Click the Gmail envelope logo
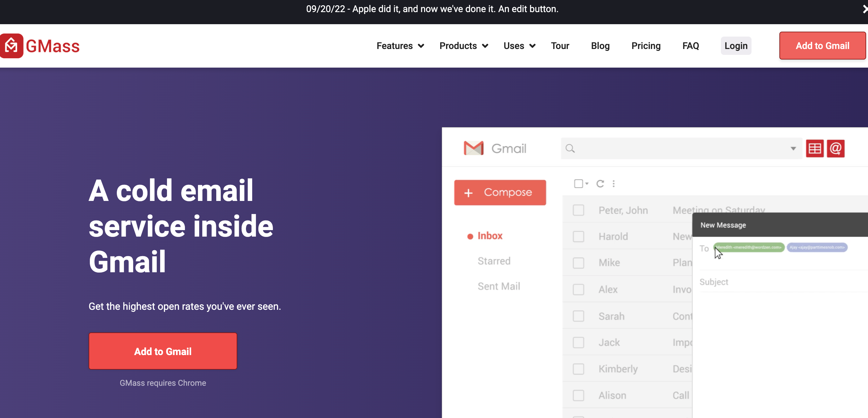The image size is (868, 418). pyautogui.click(x=473, y=148)
